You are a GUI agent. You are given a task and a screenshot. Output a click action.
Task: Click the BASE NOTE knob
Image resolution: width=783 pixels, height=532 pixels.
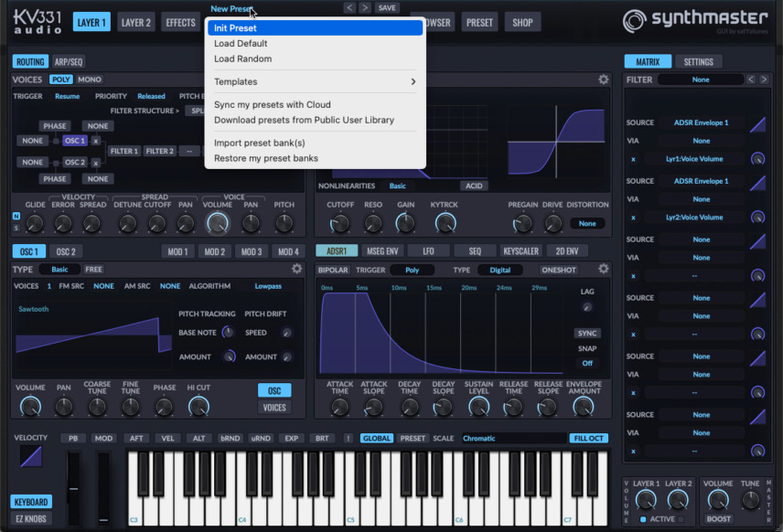[228, 333]
